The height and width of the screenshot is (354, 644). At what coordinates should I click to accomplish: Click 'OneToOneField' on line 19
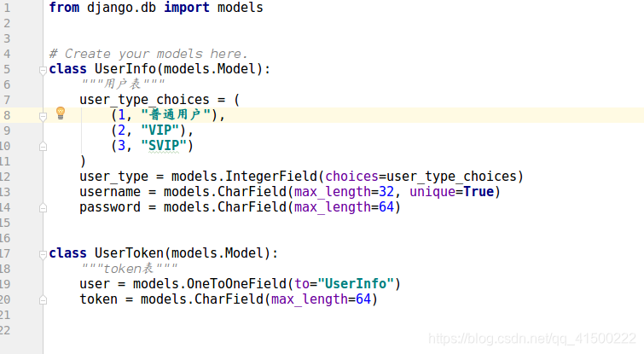(x=236, y=284)
